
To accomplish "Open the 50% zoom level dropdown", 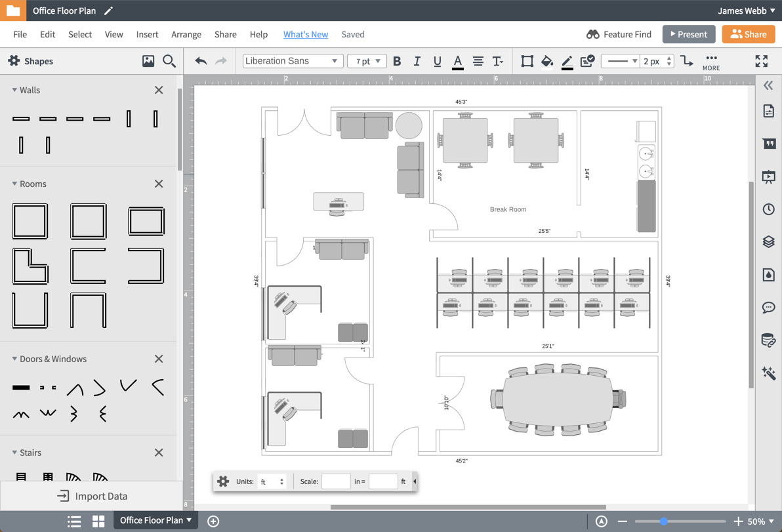I will point(754,520).
